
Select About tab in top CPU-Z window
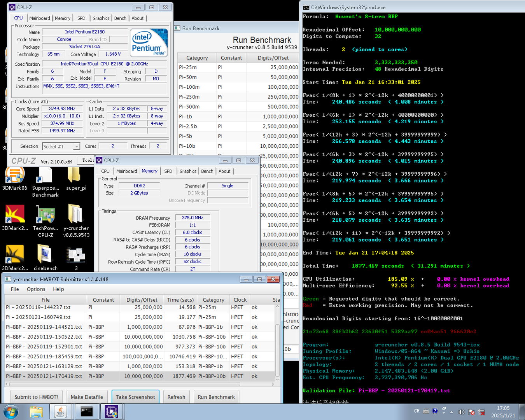(137, 18)
